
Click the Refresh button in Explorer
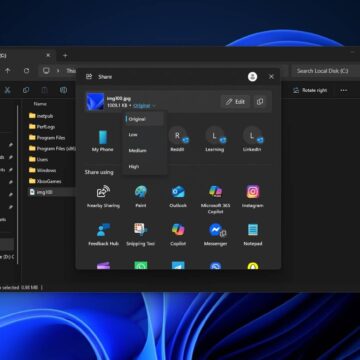pyautogui.click(x=26, y=71)
